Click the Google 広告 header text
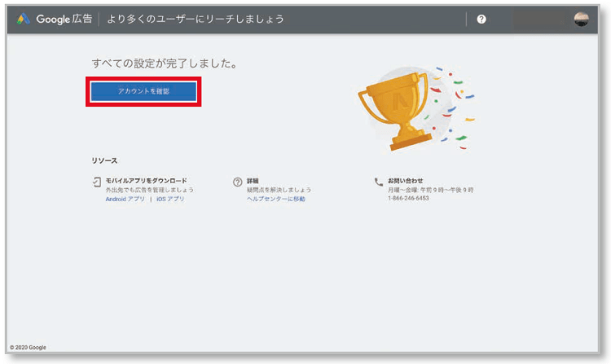The width and height of the screenshot is (611, 364). coord(67,19)
